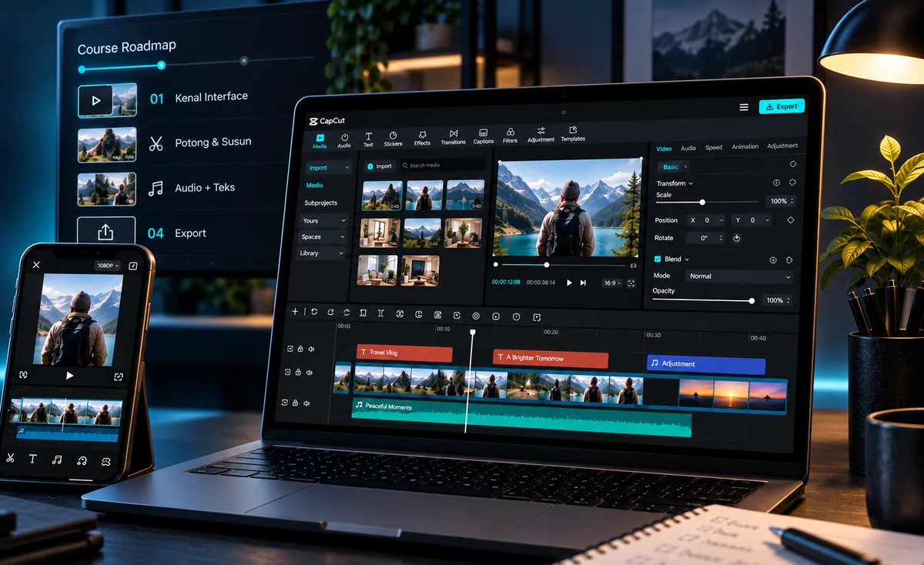Toggle the keyframe diamond in the Basic row
Image resolution: width=924 pixels, height=565 pixels.
[x=793, y=164]
